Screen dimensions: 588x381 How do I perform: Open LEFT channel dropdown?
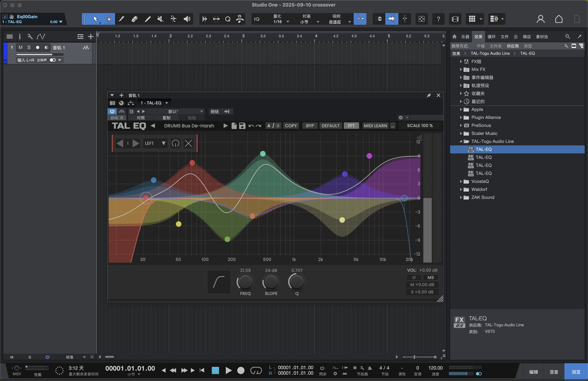coord(155,143)
